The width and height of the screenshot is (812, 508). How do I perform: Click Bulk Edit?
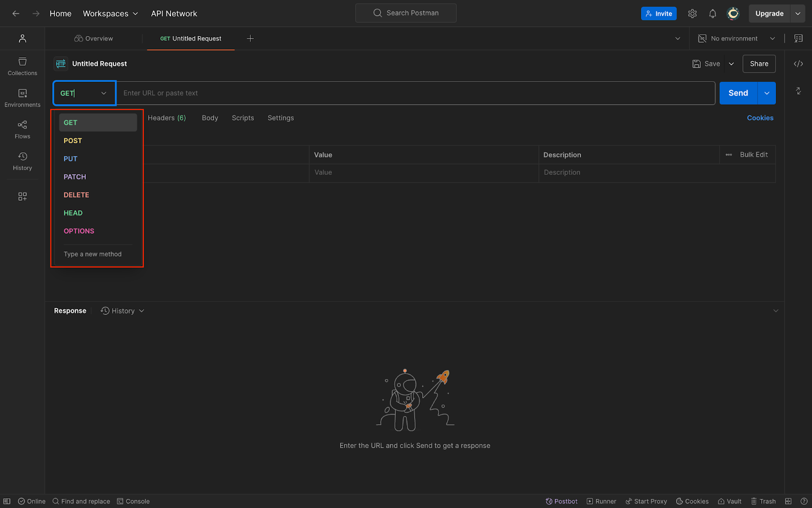(x=754, y=154)
